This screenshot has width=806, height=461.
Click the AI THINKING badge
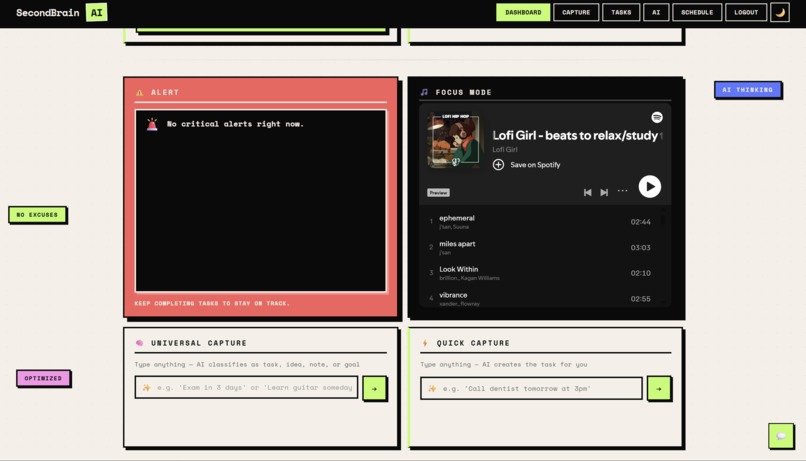tap(748, 90)
